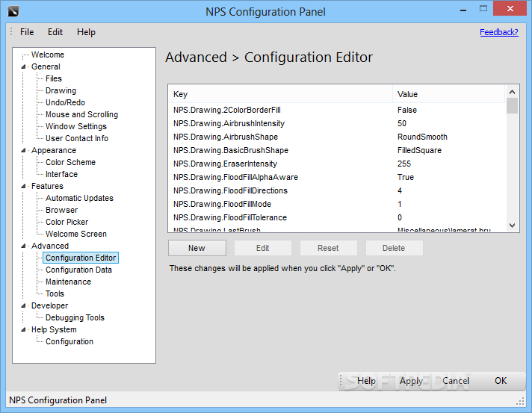Open the Configuration Data page
This screenshot has height=413, width=532.
[78, 270]
